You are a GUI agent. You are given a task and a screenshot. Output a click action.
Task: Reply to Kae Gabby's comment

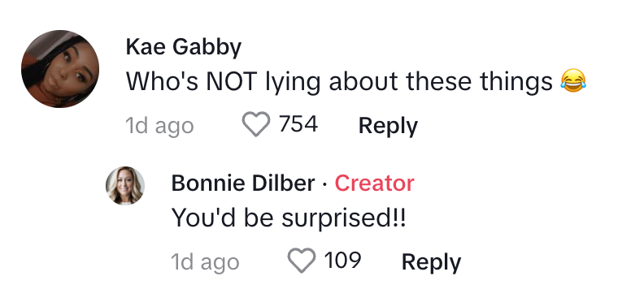(x=388, y=126)
